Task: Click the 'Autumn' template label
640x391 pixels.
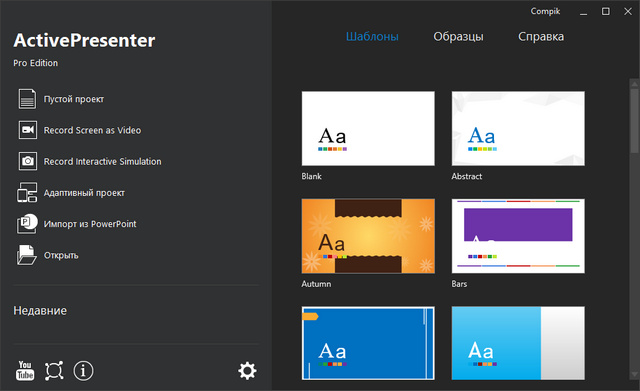Action: pyautogui.click(x=316, y=284)
